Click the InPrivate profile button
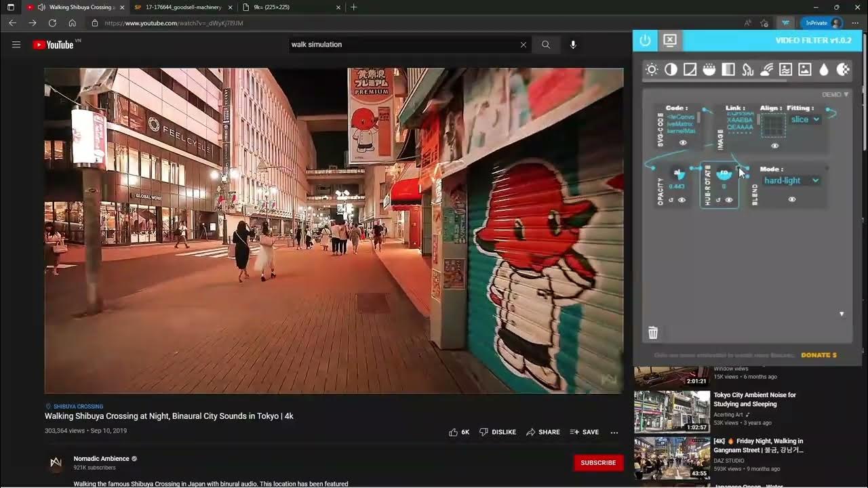The height and width of the screenshot is (488, 868). pyautogui.click(x=822, y=23)
